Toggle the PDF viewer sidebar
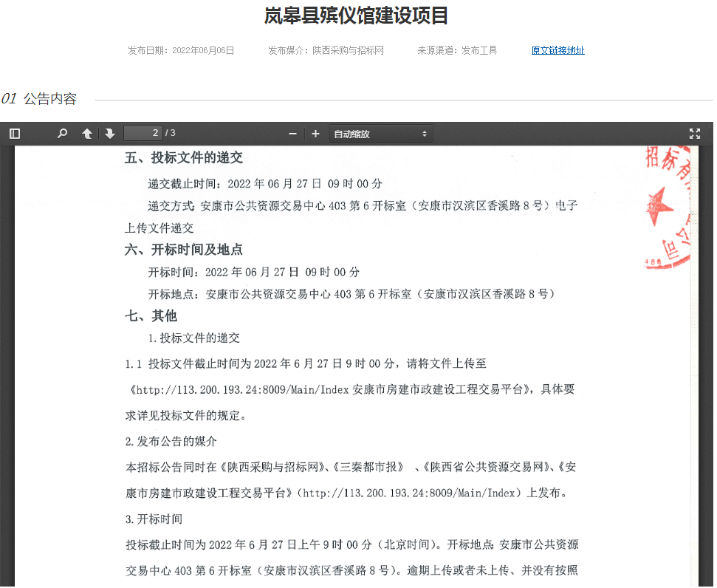Viewport: 717px width, 588px height. coord(15,134)
